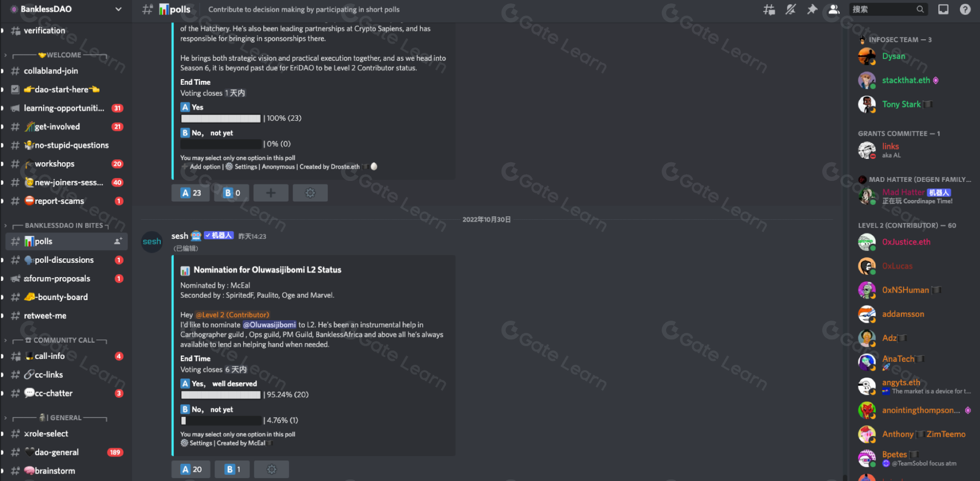Vote option A with 23 votes
Screen dimensions: 980x481
[x=191, y=193]
